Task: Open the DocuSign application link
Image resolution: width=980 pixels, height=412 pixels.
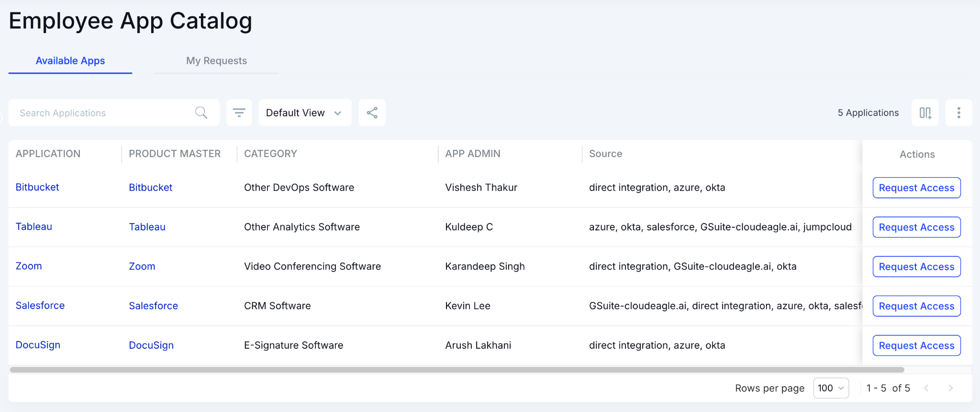Action: pyautogui.click(x=38, y=345)
